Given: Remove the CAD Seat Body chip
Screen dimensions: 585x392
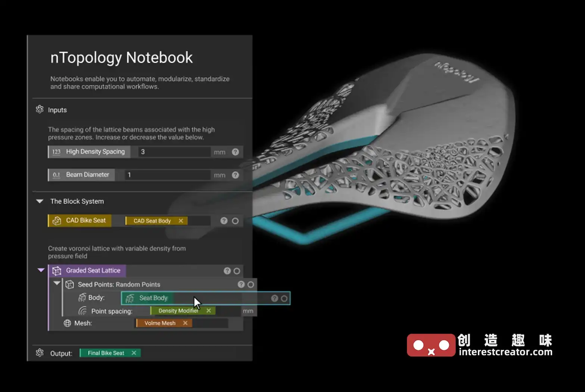Looking at the screenshot, I should (x=181, y=221).
